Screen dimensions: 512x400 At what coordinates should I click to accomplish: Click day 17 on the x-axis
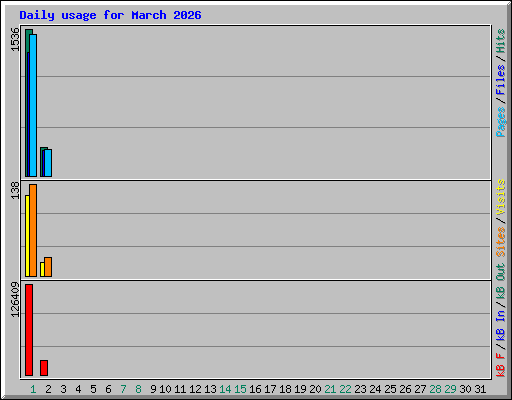click(270, 389)
